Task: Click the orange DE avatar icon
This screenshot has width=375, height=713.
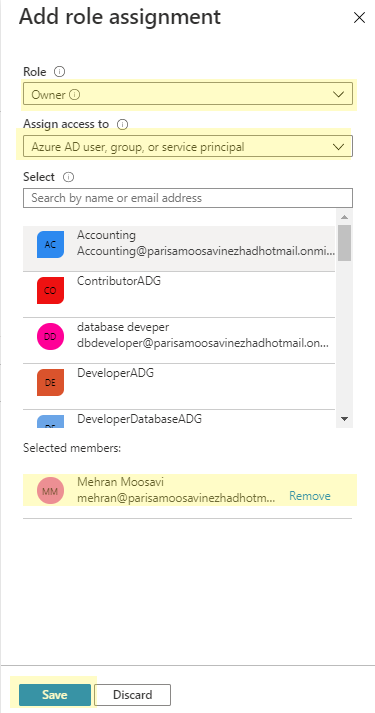Action: tap(50, 382)
